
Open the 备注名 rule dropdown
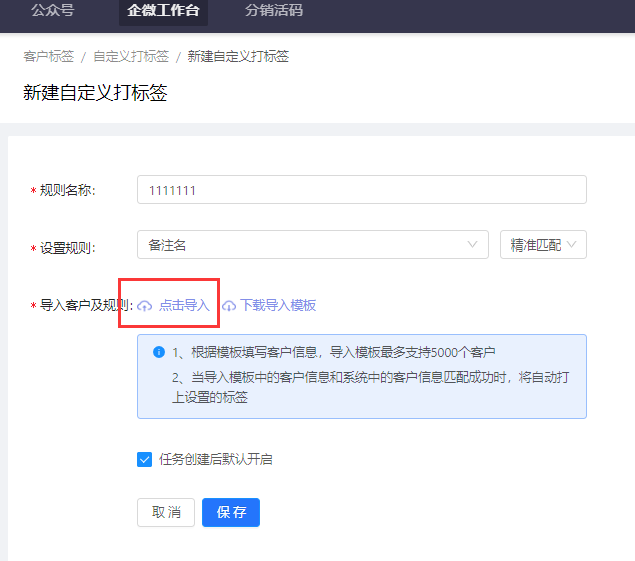click(313, 245)
